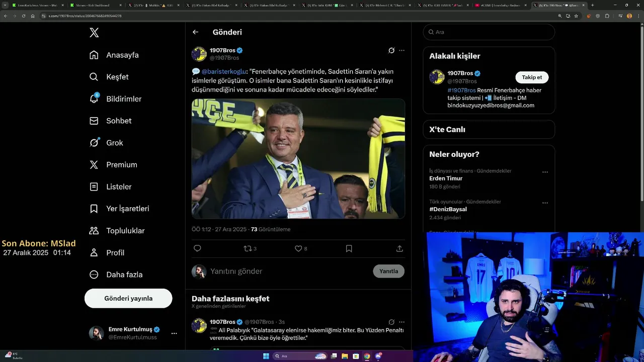The height and width of the screenshot is (362, 644).
Task: Open File Explorer from taskbar
Action: tap(345, 356)
